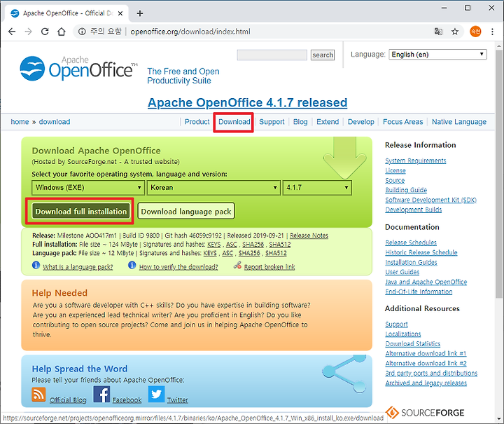Open Java and Apache OpenOffice link

(426, 282)
